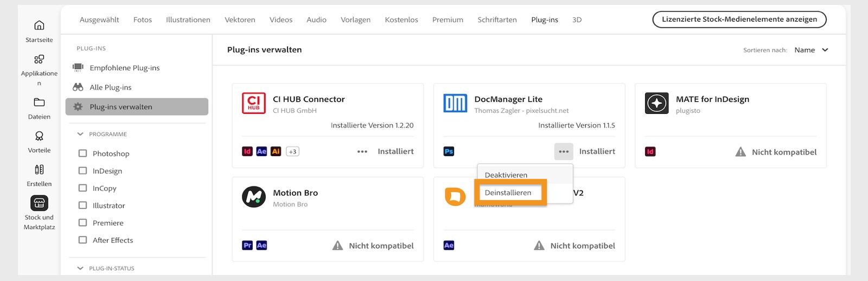This screenshot has height=281, width=868.
Task: Collapse the PROGRAMME filter section
Action: pos(80,134)
